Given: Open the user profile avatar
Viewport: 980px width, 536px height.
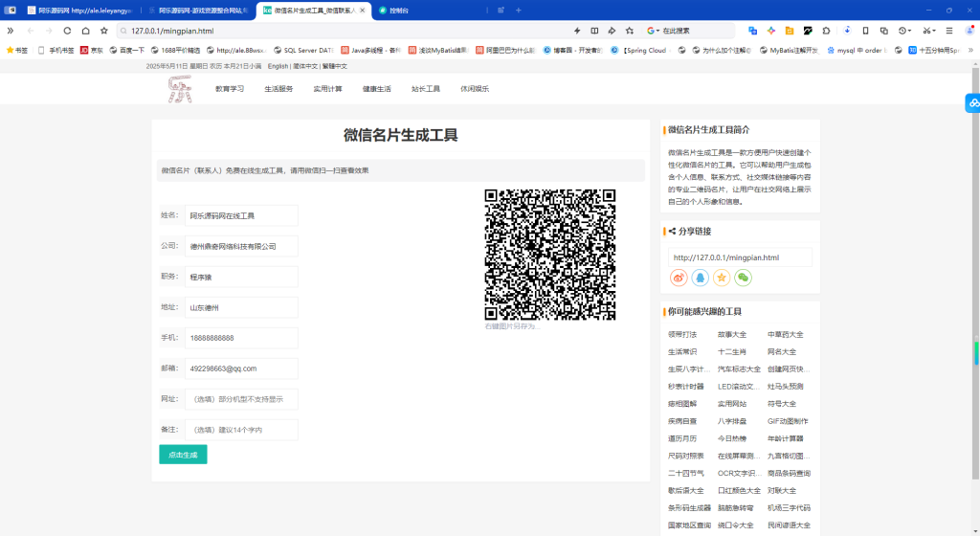Looking at the screenshot, I should 969,31.
